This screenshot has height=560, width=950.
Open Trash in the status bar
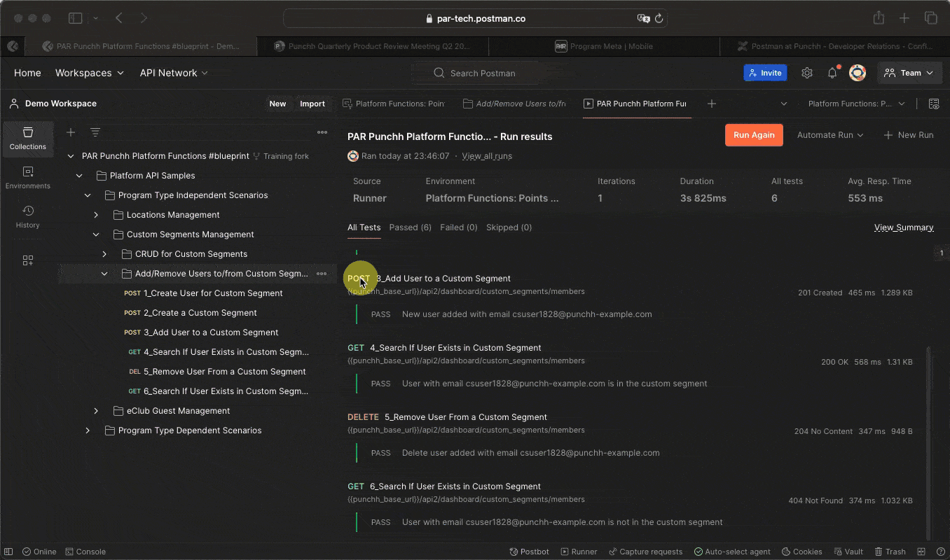tap(890, 552)
